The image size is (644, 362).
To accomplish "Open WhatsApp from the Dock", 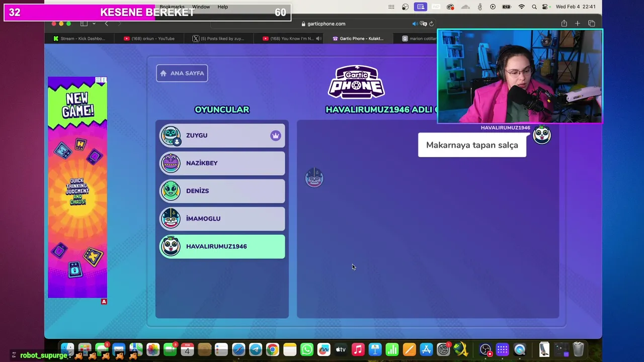I will (307, 349).
